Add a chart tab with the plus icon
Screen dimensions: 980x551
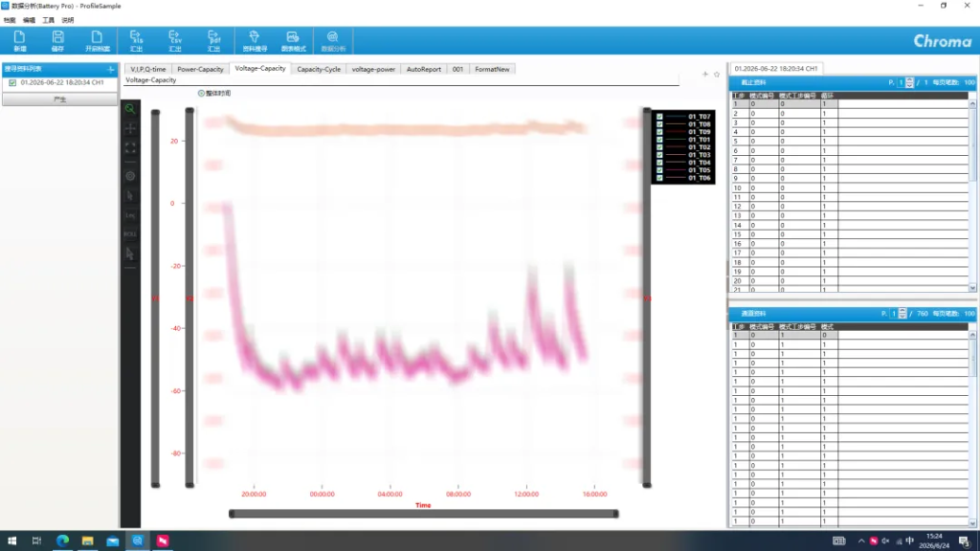coord(705,75)
